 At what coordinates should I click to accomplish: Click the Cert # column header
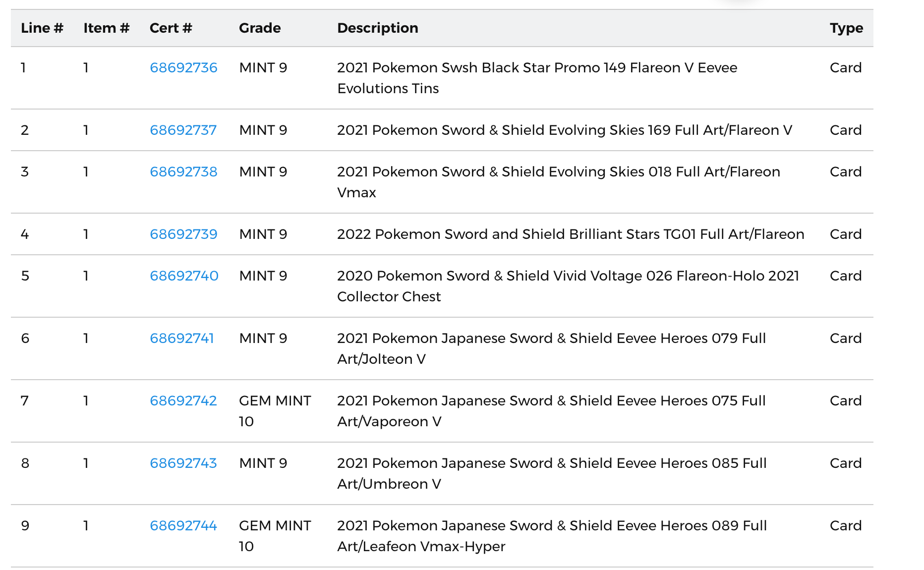click(171, 28)
